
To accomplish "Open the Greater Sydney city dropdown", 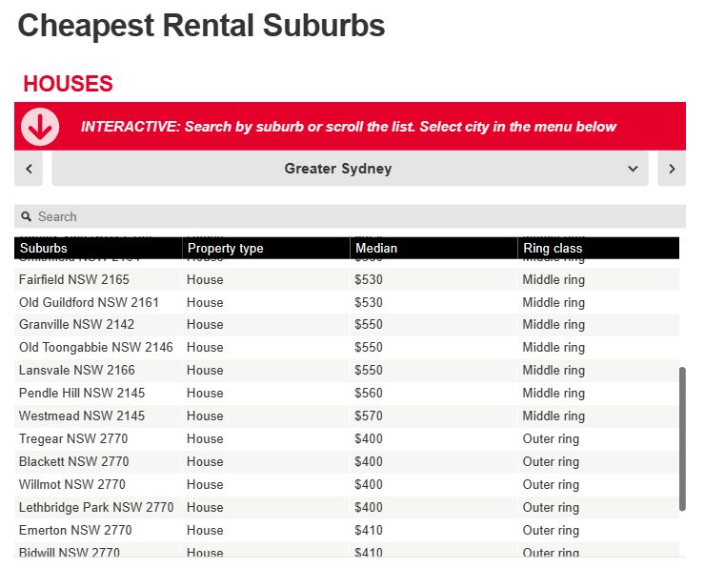I will [337, 169].
